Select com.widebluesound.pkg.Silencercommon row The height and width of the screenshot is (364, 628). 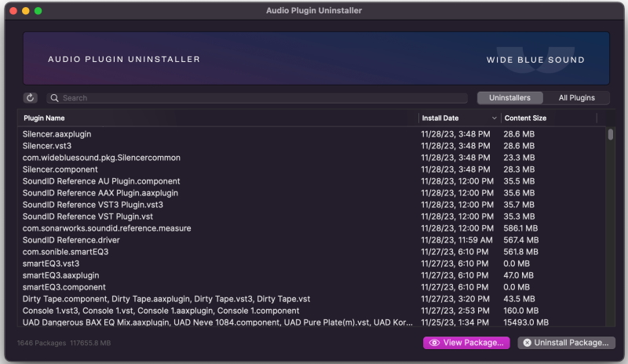pyautogui.click(x=312, y=158)
